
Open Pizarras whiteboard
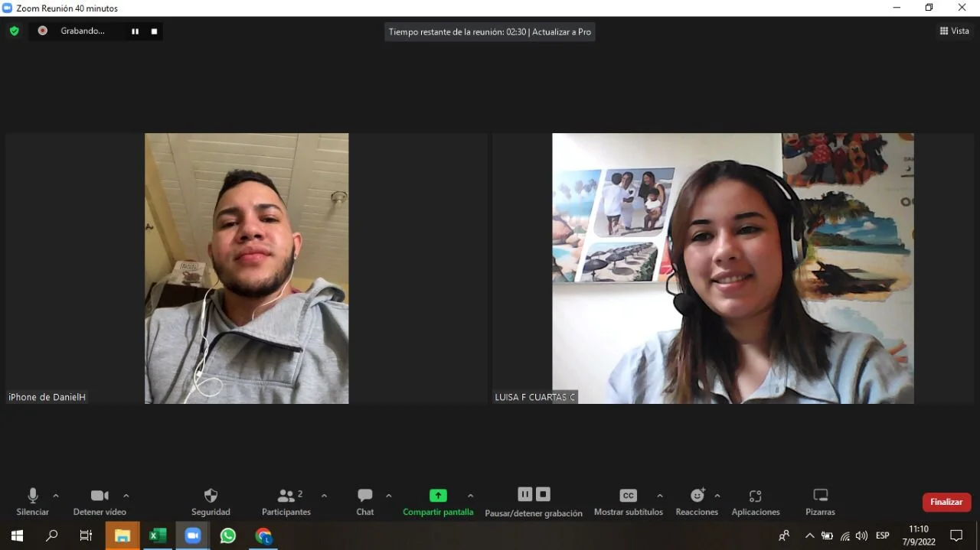820,501
